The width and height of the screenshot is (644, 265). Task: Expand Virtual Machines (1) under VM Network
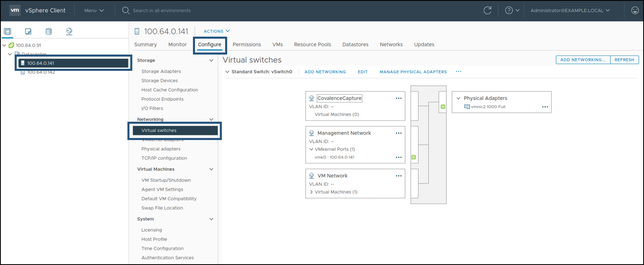(311, 192)
